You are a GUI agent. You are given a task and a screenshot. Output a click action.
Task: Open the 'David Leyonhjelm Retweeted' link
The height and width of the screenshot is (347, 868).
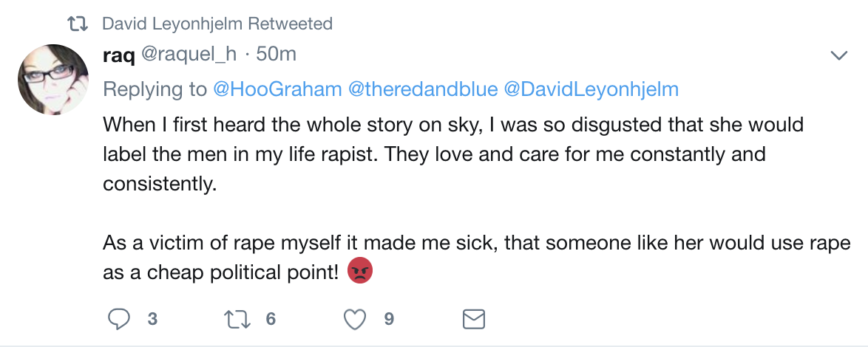[x=217, y=24]
